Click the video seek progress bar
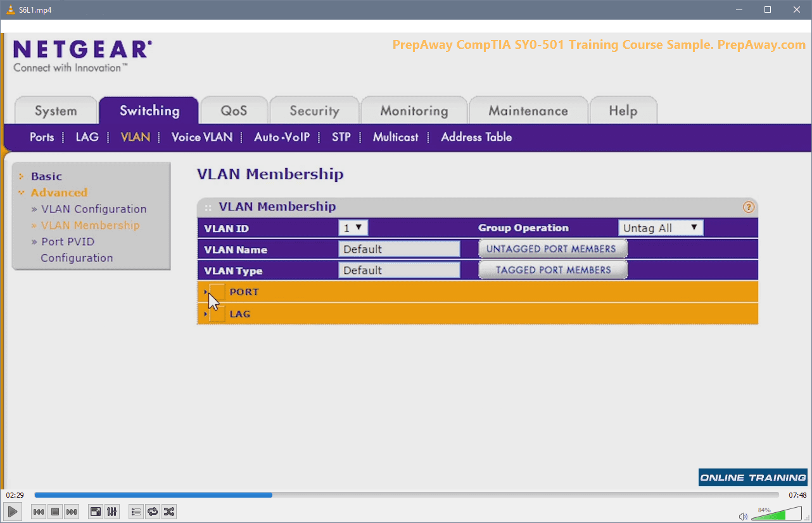812x523 pixels. 405,495
